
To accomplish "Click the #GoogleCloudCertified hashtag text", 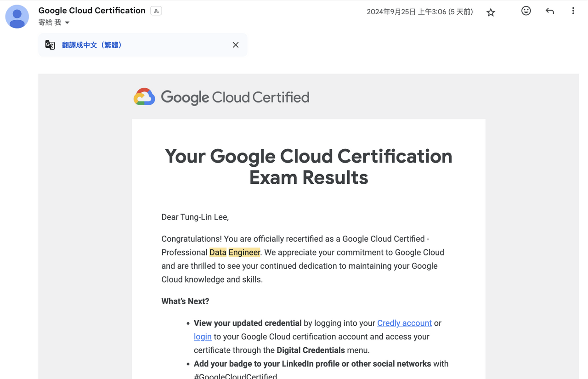I will click(235, 376).
